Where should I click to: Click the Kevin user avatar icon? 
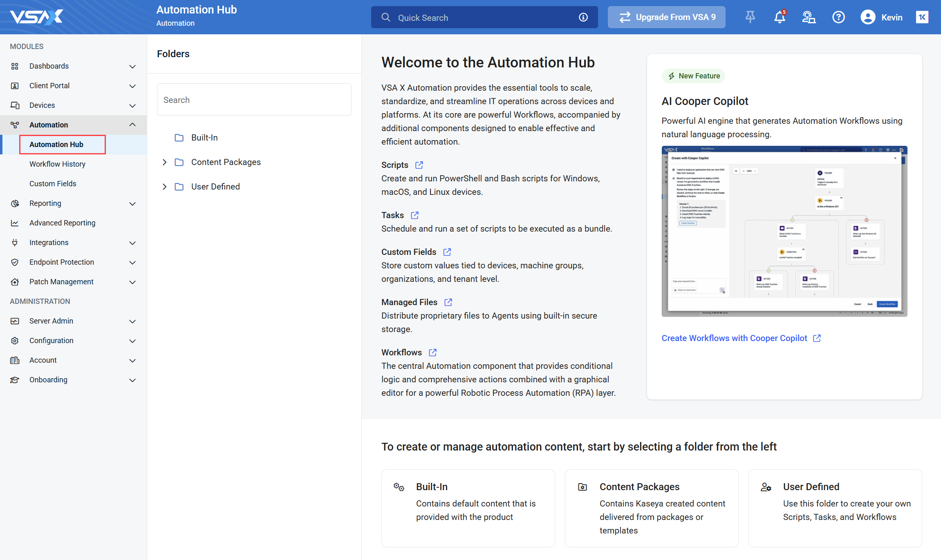[868, 17]
